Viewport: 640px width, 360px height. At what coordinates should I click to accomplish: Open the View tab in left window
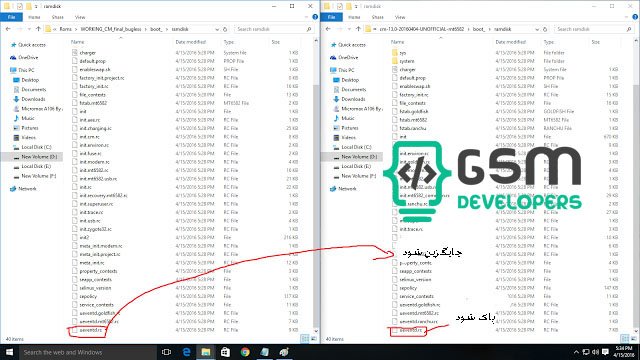(80, 17)
